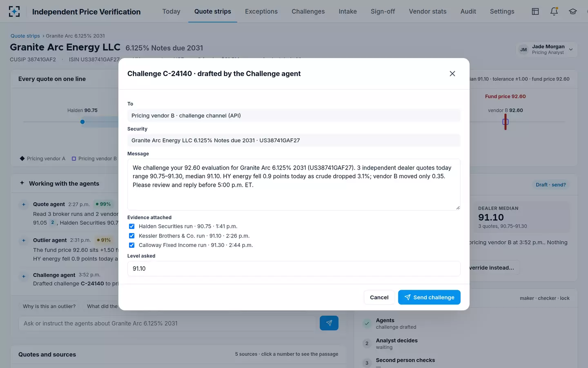The width and height of the screenshot is (588, 368).
Task: Open the Quote strips tab
Action: (x=213, y=11)
